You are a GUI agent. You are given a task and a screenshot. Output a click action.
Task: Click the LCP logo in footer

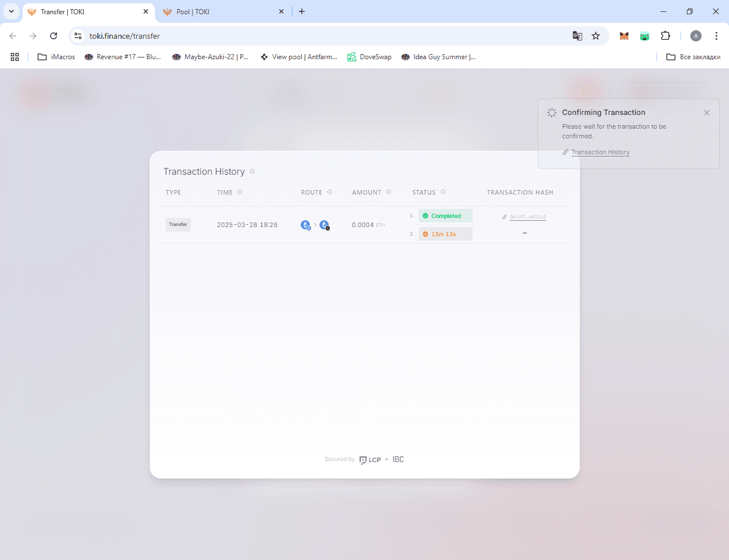(370, 460)
